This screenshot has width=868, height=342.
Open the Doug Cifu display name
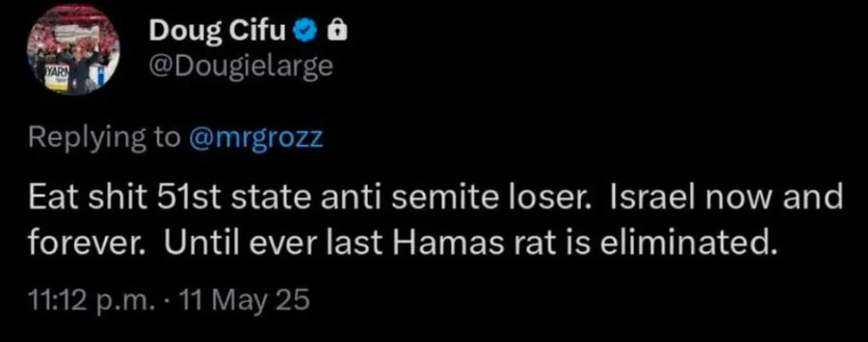tap(218, 32)
